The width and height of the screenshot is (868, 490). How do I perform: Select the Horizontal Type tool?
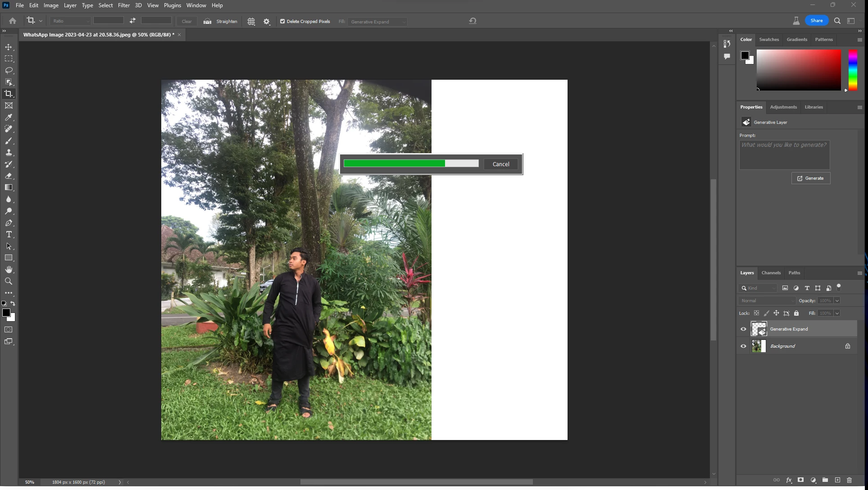pyautogui.click(x=9, y=235)
